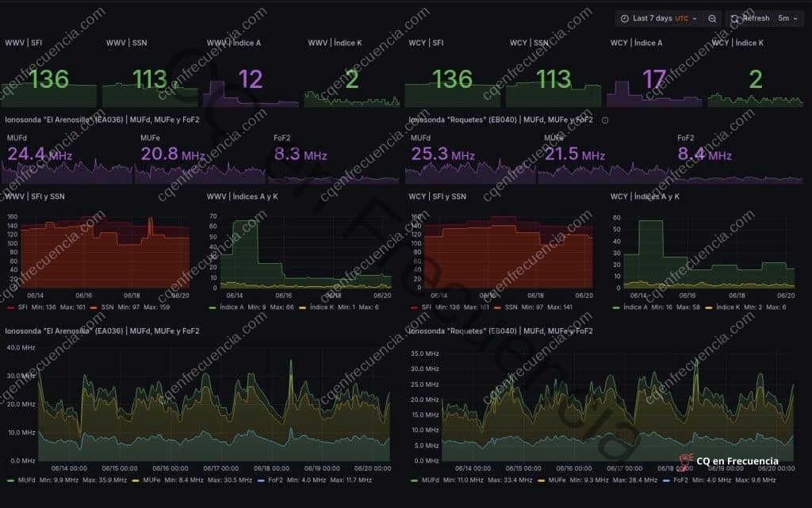812x508 pixels.
Task: Click the Índice A color swatch in WCY legend
Action: 617,307
